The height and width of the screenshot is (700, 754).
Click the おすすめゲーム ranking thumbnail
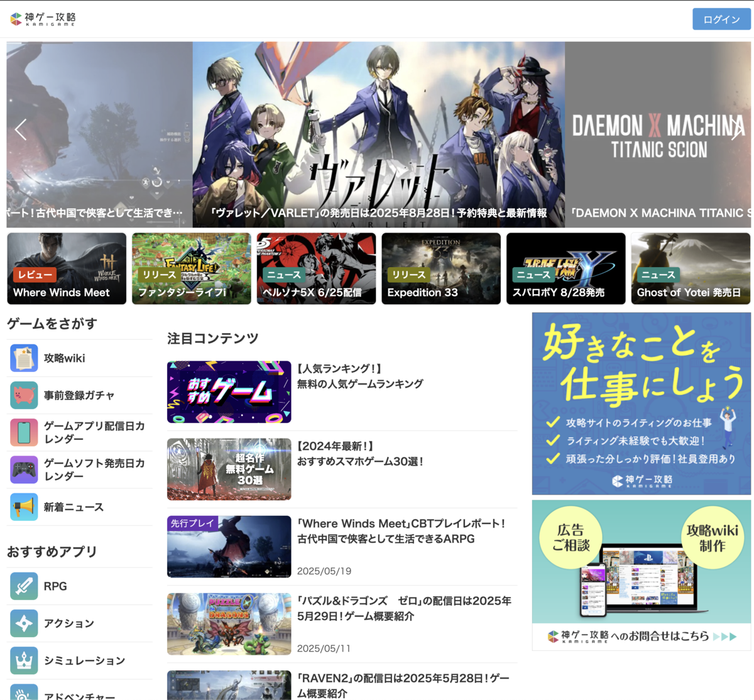[229, 391]
